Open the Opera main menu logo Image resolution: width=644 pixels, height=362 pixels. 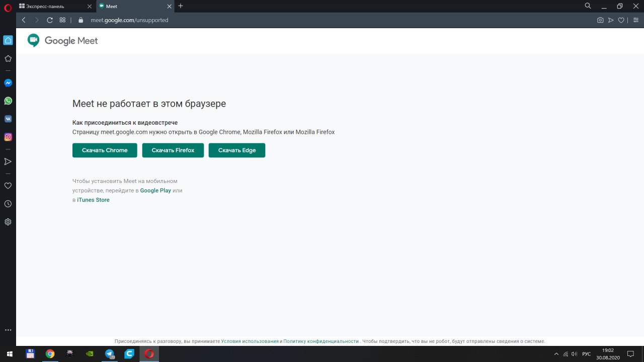coord(8,7)
